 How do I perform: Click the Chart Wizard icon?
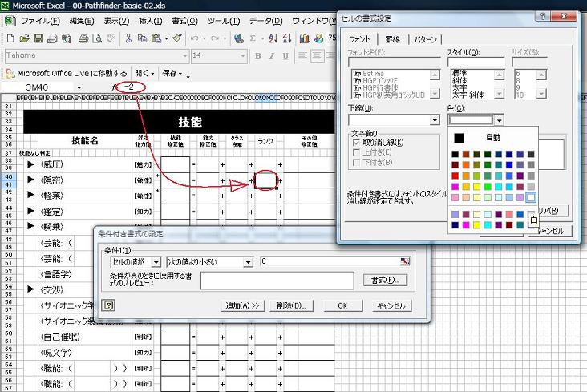304,38
